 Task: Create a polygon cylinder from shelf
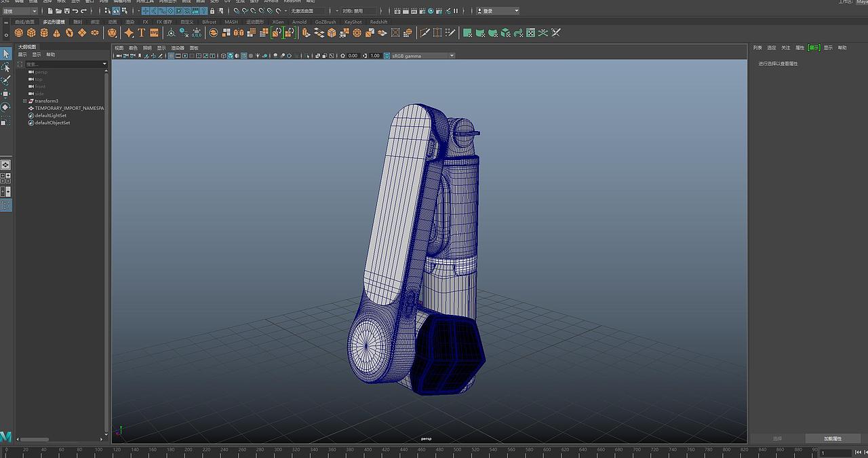point(44,33)
